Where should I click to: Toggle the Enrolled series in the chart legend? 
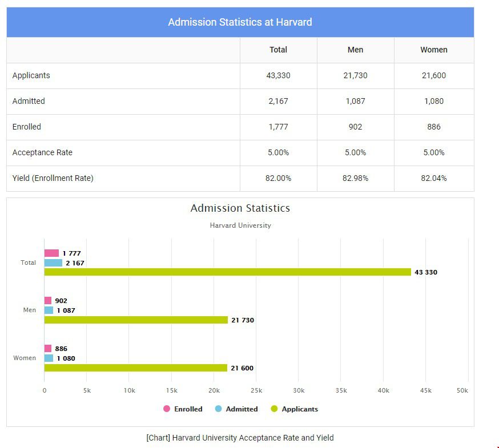pyautogui.click(x=183, y=409)
